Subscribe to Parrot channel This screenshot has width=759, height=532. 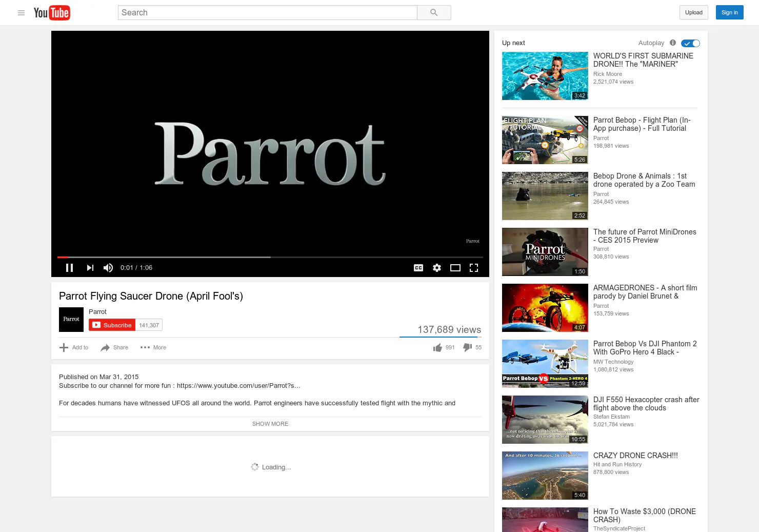point(112,325)
